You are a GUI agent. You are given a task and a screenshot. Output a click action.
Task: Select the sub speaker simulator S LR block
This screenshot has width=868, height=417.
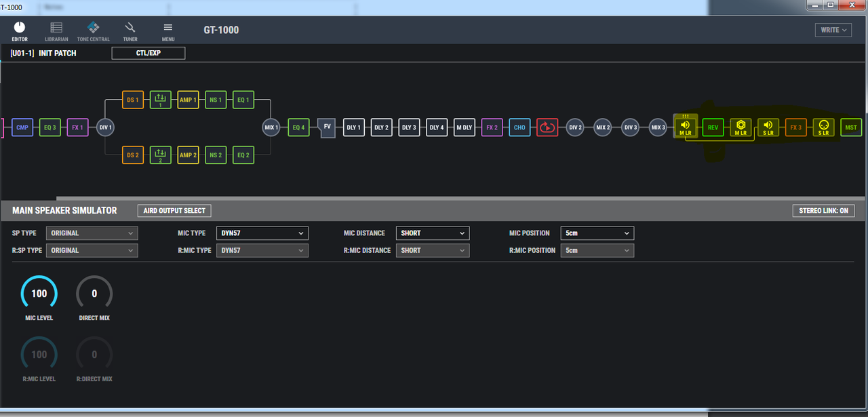coord(768,127)
